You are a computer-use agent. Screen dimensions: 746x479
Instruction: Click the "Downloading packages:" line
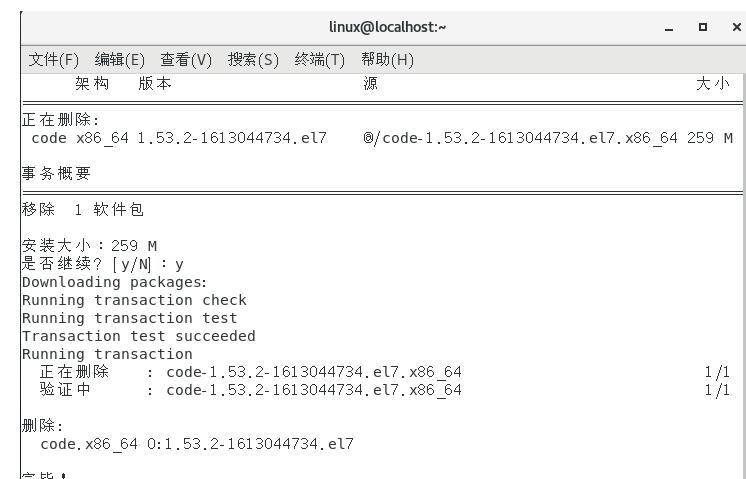pos(114,282)
